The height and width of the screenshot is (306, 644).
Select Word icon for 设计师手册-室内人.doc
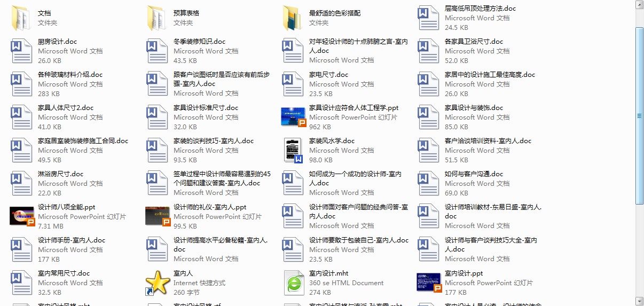[x=22, y=250]
